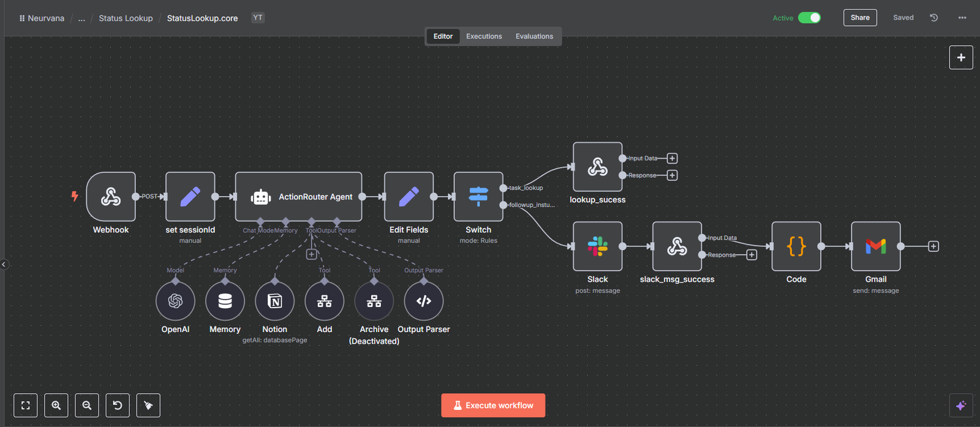Zoom in on the canvas
Image resolution: width=980 pixels, height=427 pixels.
(x=56, y=406)
